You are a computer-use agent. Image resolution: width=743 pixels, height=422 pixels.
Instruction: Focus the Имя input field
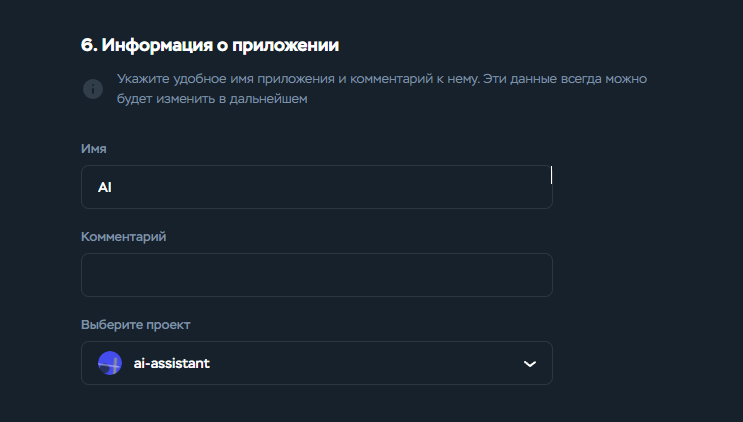317,187
